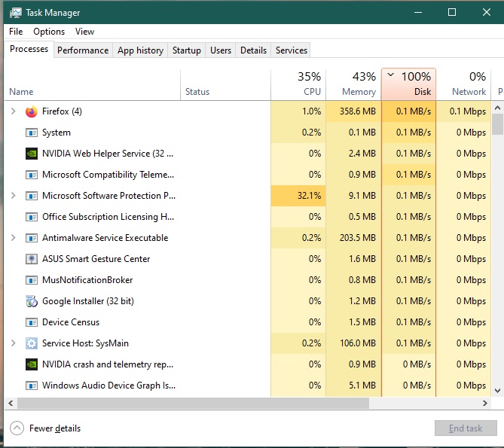Click horizontal scrollbar right arrow
The width and height of the screenshot is (504, 448).
[x=485, y=403]
